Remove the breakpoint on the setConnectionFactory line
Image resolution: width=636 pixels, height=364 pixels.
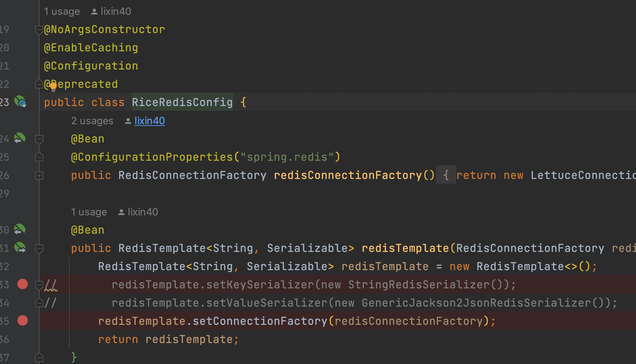tap(23, 320)
